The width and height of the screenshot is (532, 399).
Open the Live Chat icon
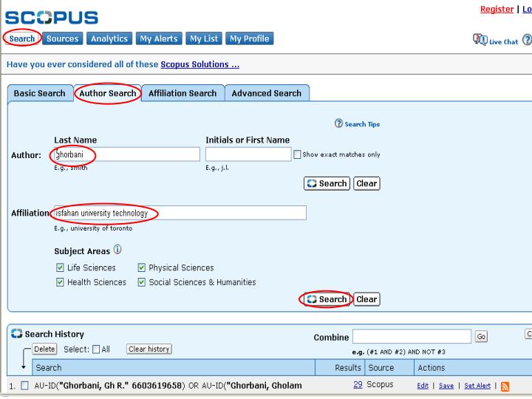pyautogui.click(x=480, y=40)
